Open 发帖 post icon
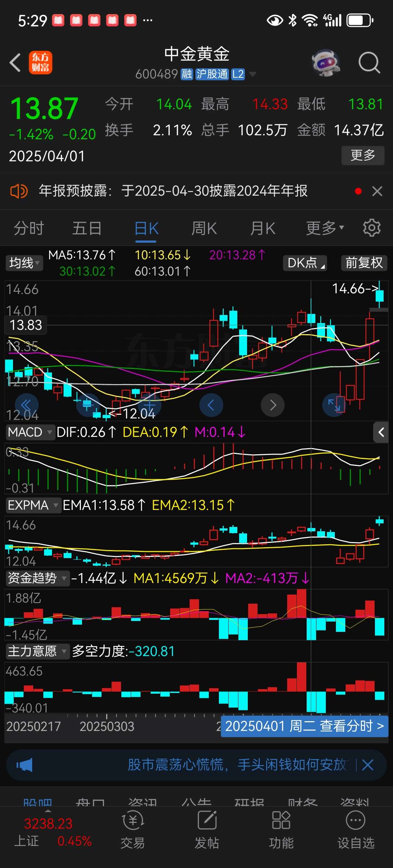The height and width of the screenshot is (868, 393). click(207, 830)
